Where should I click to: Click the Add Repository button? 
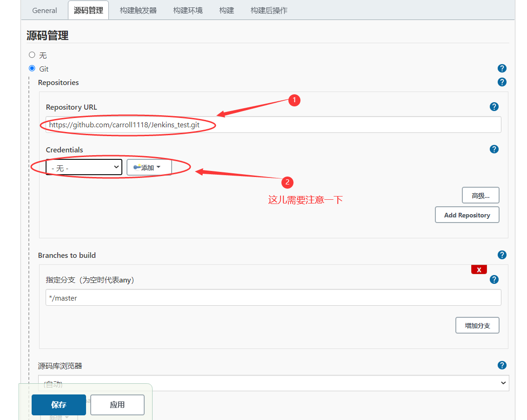[x=467, y=215]
